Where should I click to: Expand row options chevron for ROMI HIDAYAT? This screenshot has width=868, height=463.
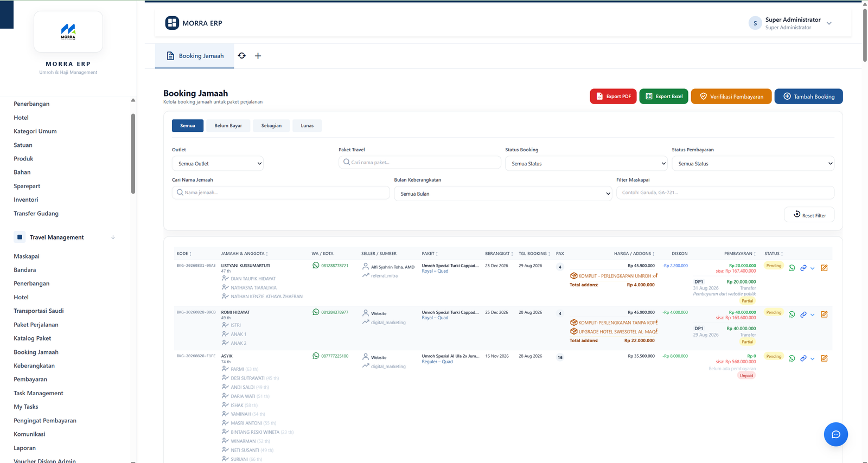[x=813, y=315]
